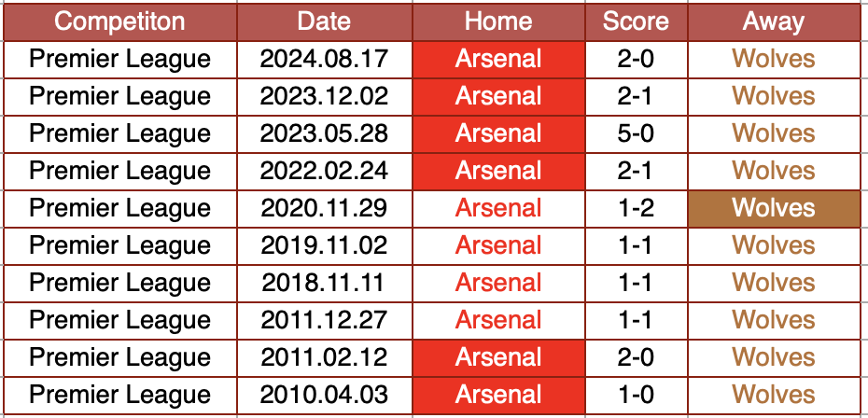Click the Away column header
The height and width of the screenshot is (418, 868).
(x=774, y=21)
